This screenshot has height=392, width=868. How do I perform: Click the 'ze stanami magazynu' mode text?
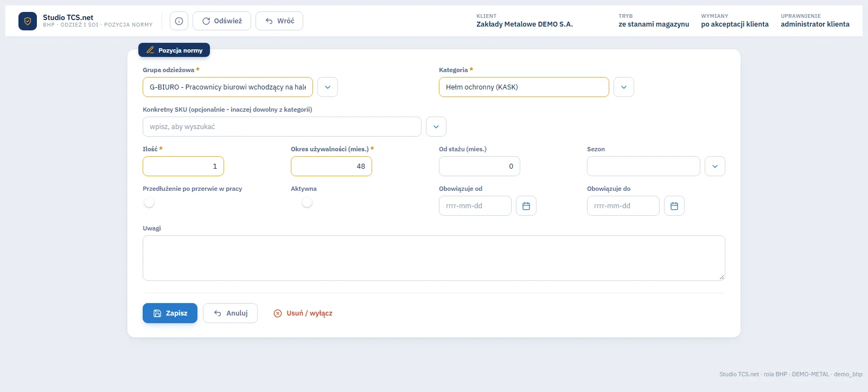pyautogui.click(x=654, y=24)
